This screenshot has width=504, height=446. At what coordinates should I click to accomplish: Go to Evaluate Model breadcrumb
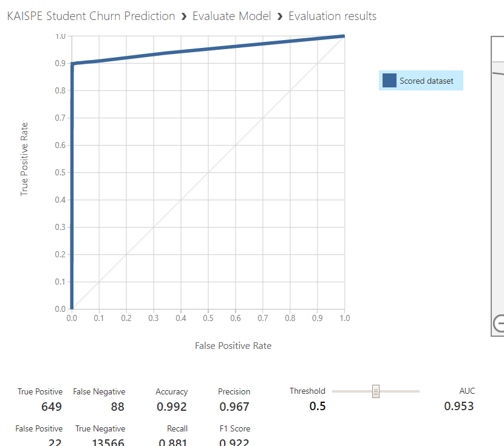231,16
